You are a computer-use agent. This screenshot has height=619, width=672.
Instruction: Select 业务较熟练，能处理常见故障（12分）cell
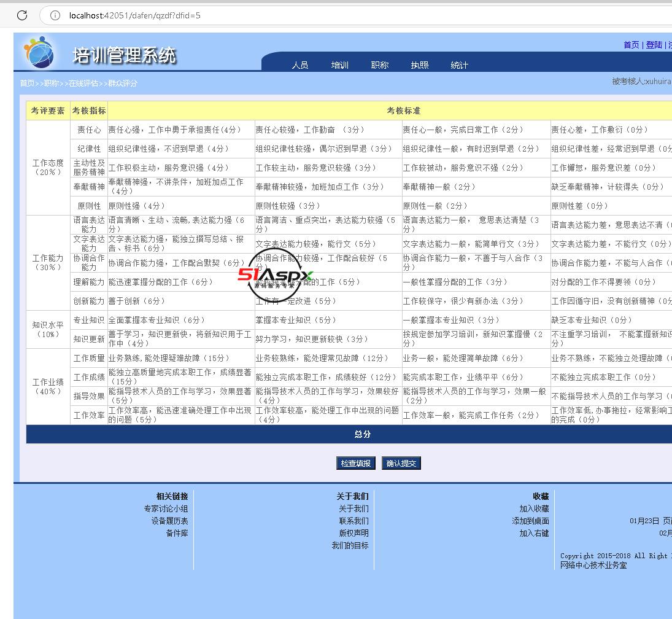point(328,358)
